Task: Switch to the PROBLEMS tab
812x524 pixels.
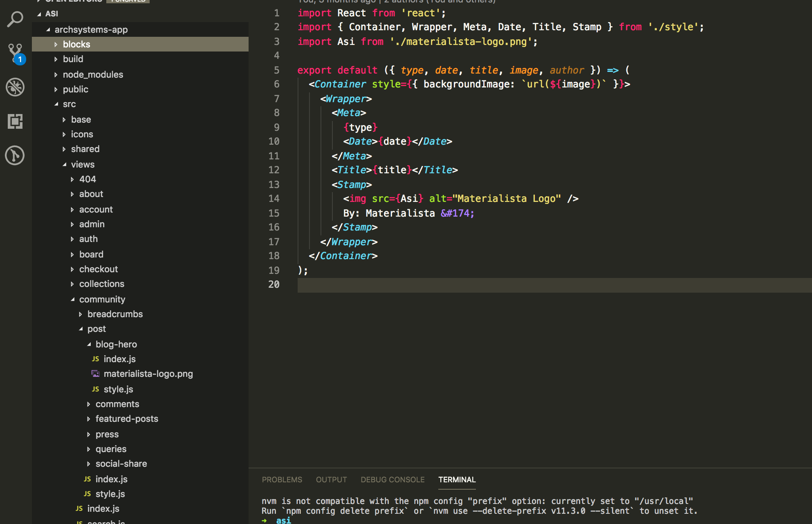Action: 282,479
